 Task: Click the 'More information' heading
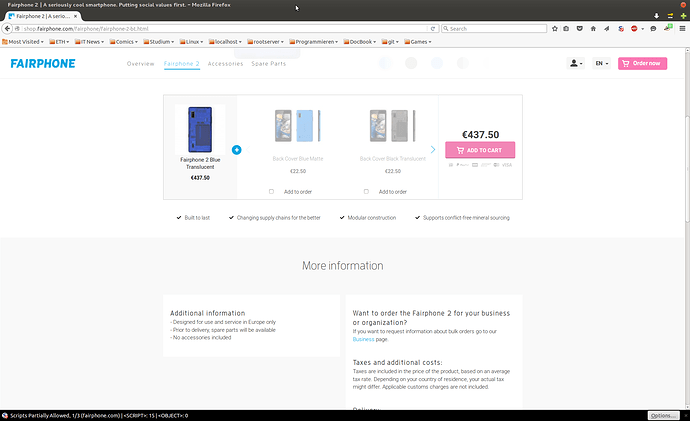(x=342, y=266)
